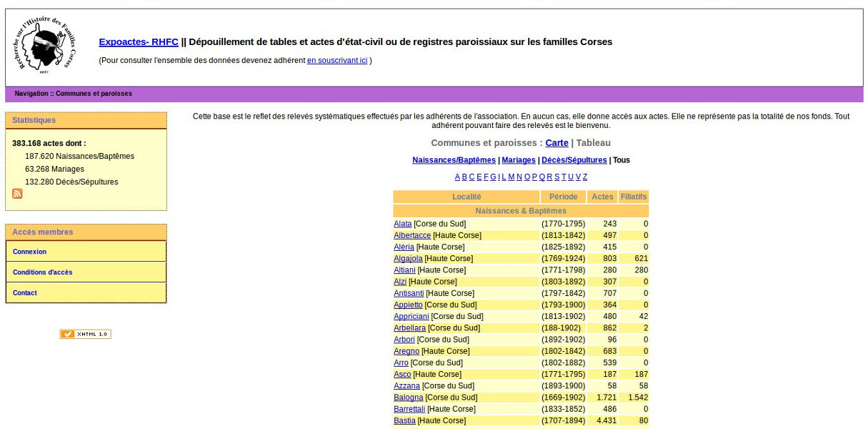Open the Appriciani locality link
868x429 pixels.
click(411, 316)
